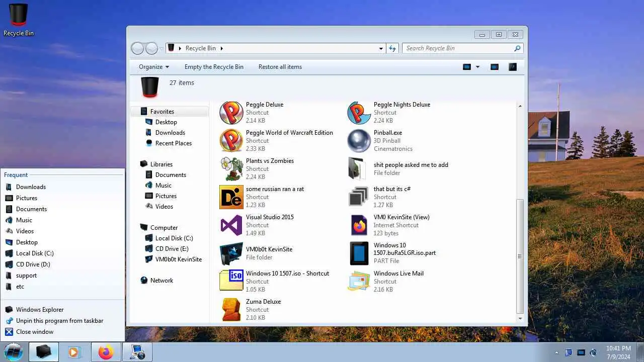The image size is (644, 362).
Task: Select the Visual Studio 2015 icon
Action: [x=231, y=225]
